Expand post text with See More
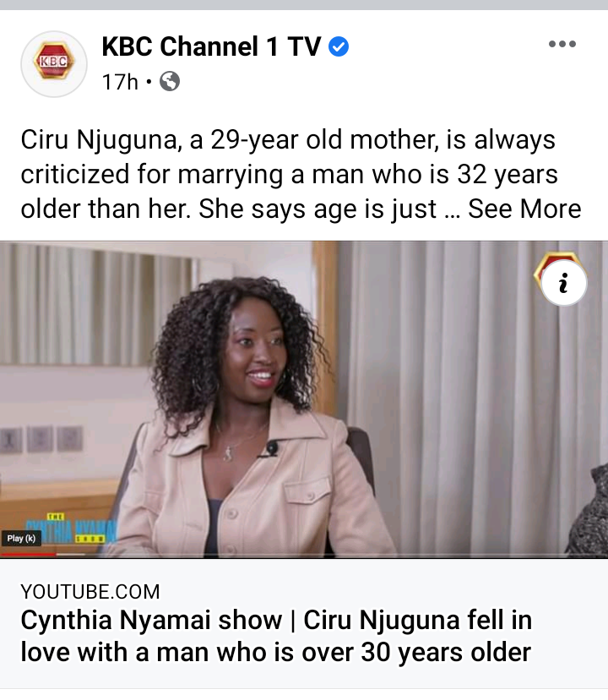 point(524,209)
